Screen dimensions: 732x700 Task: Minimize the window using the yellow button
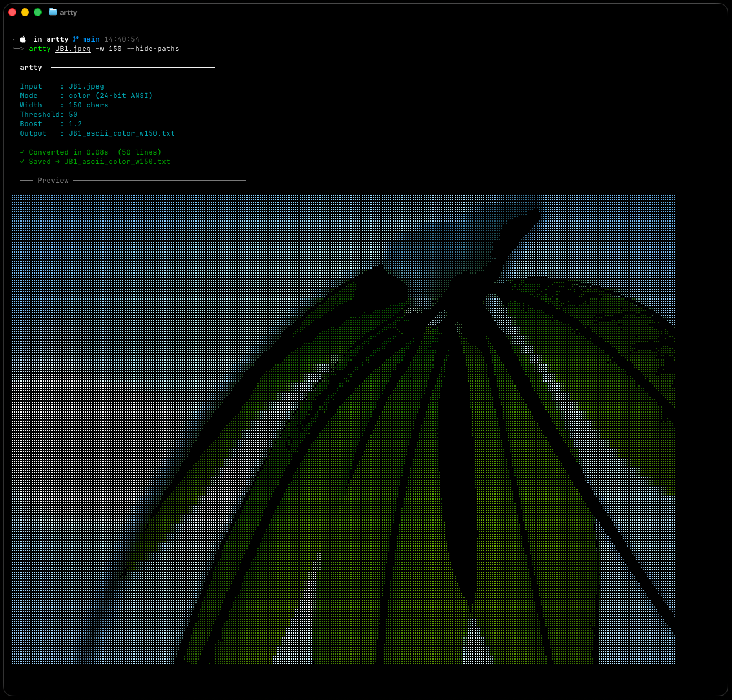[x=25, y=12]
